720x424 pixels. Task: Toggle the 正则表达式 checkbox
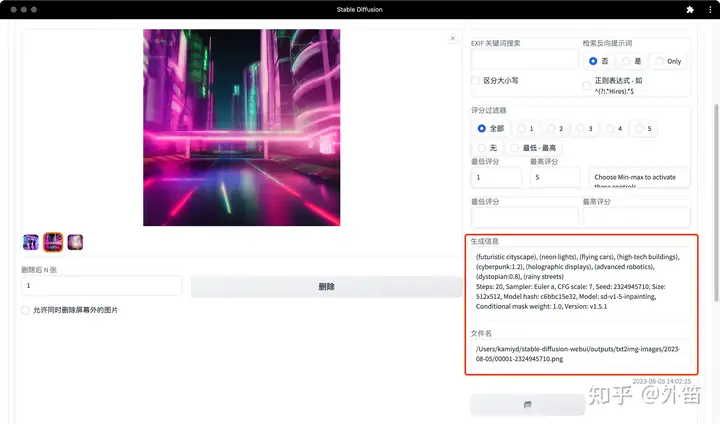[x=586, y=86]
